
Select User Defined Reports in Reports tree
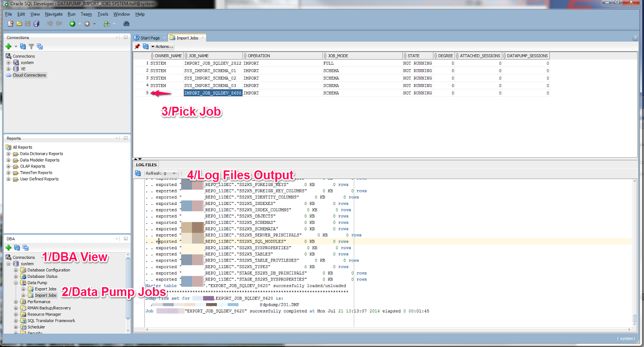click(39, 179)
